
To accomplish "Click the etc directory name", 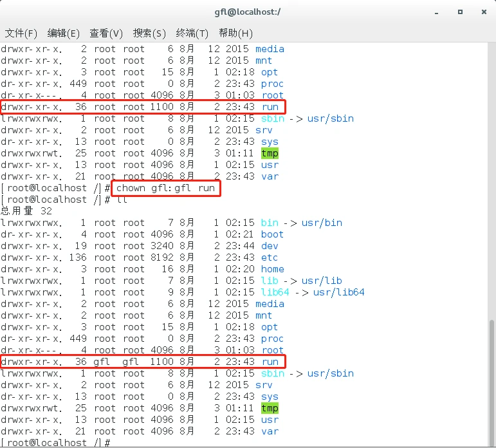I will 270,257.
